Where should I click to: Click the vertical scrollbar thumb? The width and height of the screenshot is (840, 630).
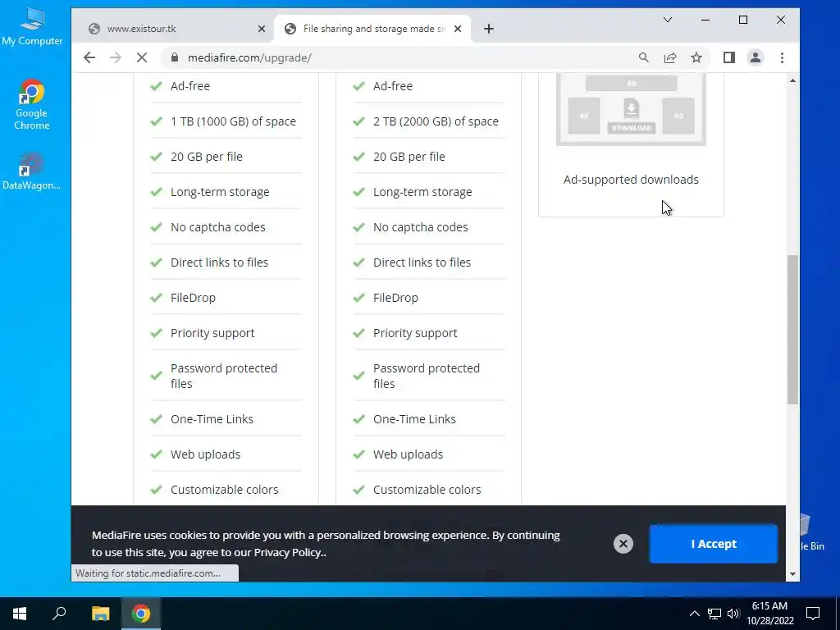tap(793, 330)
